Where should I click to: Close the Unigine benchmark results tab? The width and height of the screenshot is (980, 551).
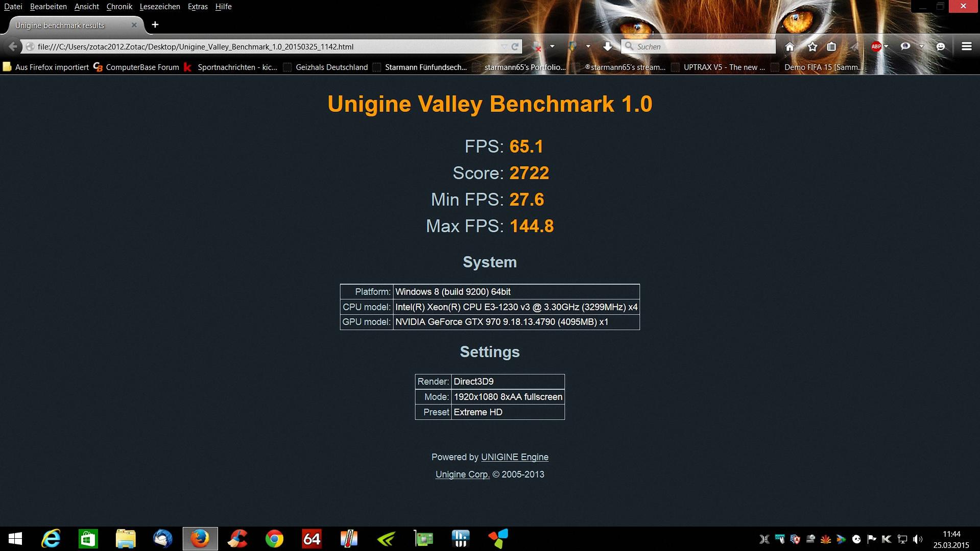pos(134,25)
